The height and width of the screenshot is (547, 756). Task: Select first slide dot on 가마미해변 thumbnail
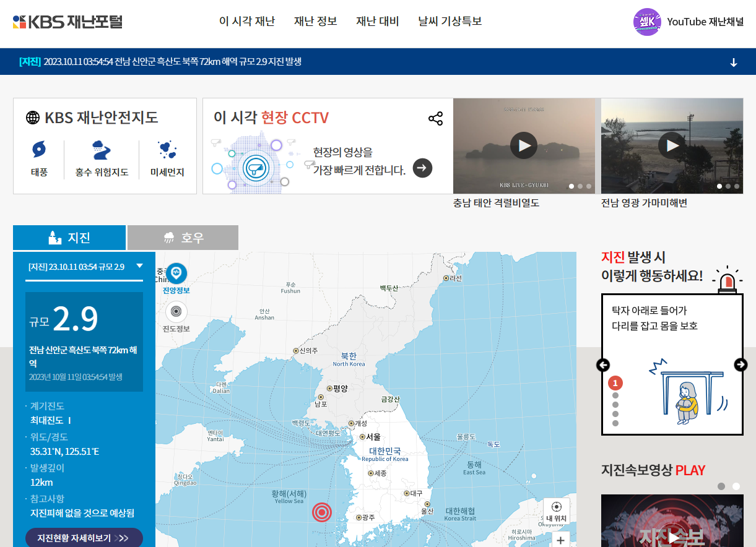point(719,186)
